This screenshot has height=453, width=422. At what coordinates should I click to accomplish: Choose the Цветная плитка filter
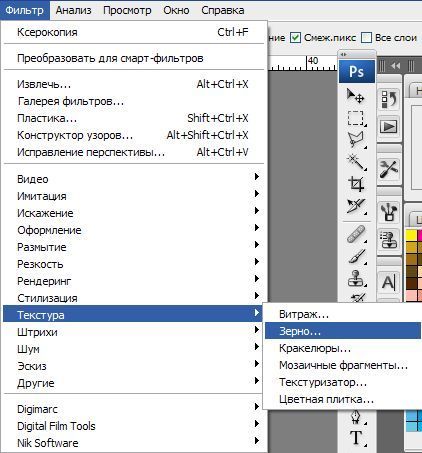(343, 399)
